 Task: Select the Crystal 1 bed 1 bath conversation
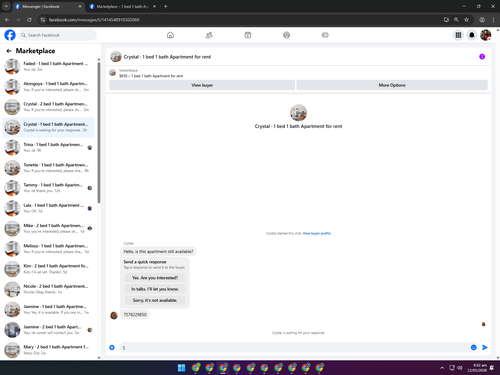(49, 127)
